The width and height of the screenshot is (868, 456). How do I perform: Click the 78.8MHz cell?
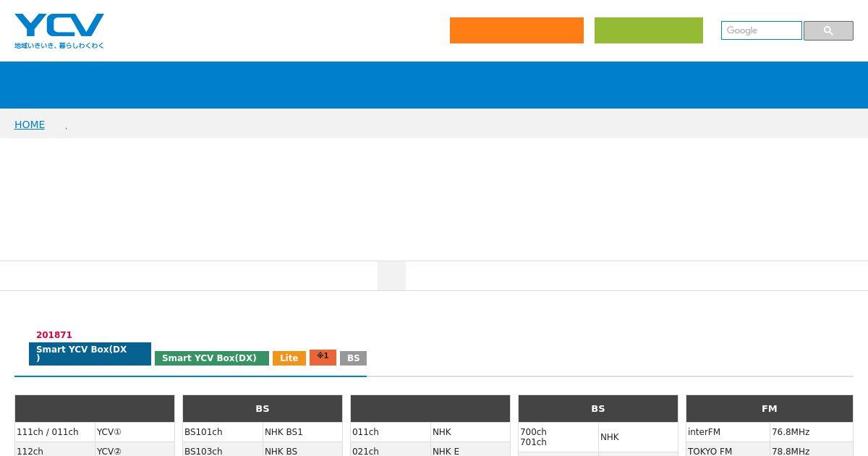(812, 450)
